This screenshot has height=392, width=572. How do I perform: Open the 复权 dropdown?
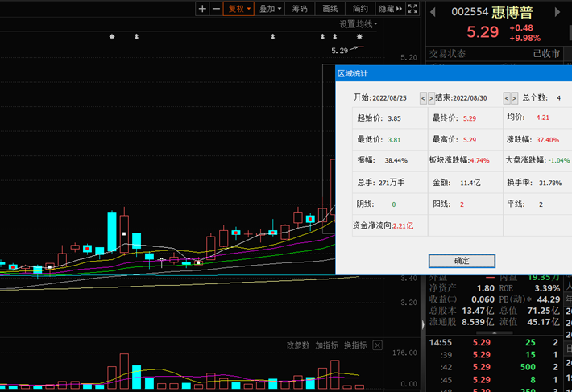pos(238,9)
